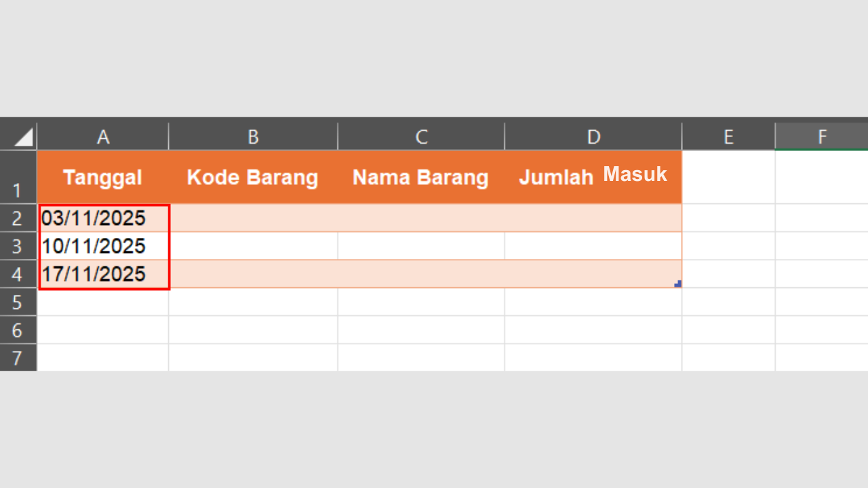The width and height of the screenshot is (868, 488).
Task: Select row header 5
Action: click(18, 302)
